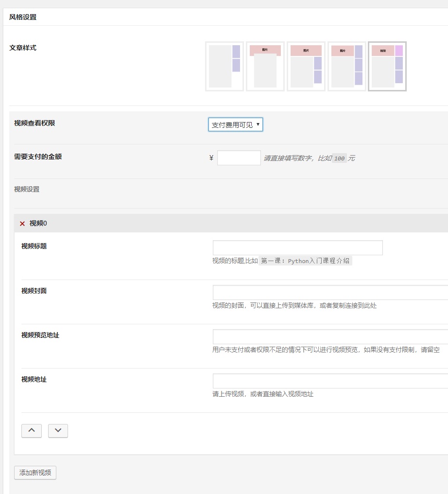
Task: Remove 视频0 with the red X icon
Action: point(22,224)
